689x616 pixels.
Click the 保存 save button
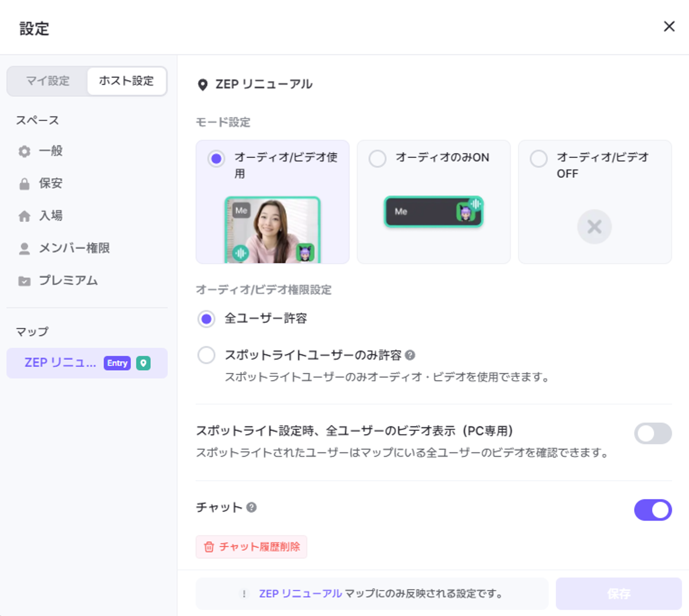coord(618,593)
